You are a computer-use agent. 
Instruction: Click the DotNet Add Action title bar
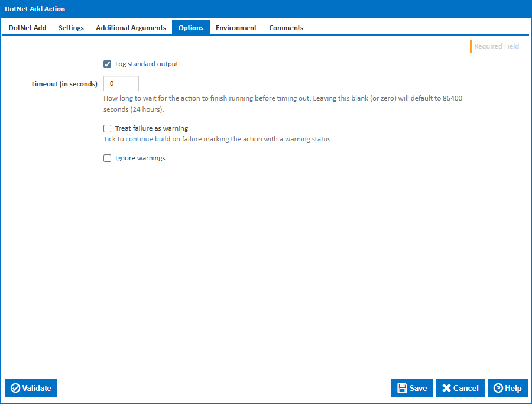pyautogui.click(x=37, y=8)
